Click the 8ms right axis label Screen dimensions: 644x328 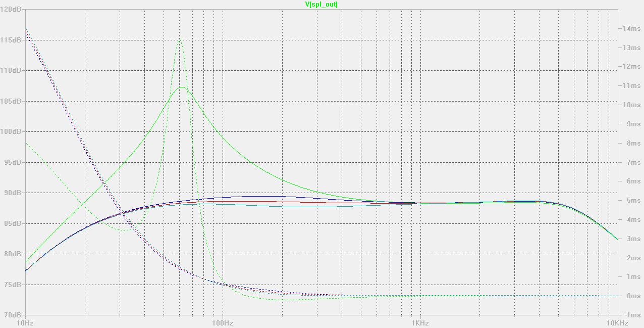[x=631, y=143]
